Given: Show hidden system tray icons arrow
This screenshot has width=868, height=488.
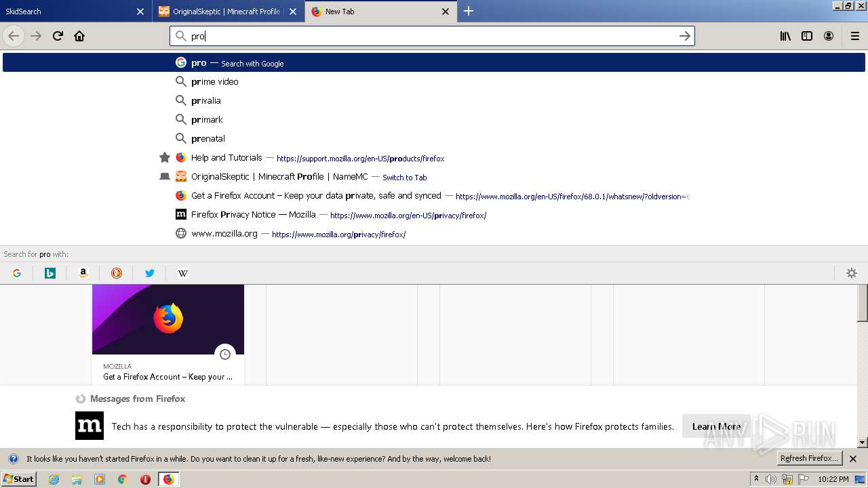Looking at the screenshot, I should tap(756, 479).
